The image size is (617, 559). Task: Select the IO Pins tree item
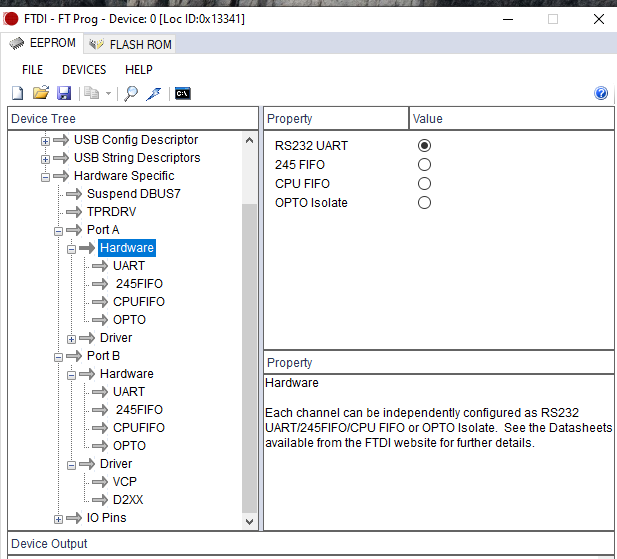[106, 518]
